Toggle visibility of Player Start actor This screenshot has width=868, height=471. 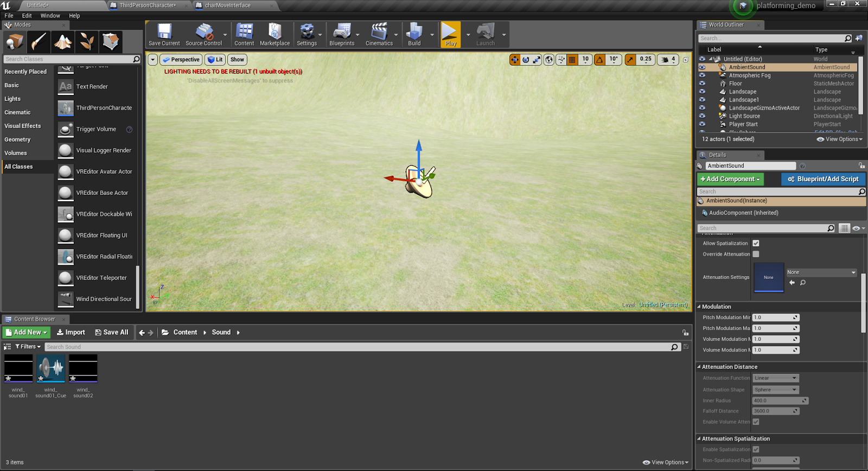coord(702,124)
